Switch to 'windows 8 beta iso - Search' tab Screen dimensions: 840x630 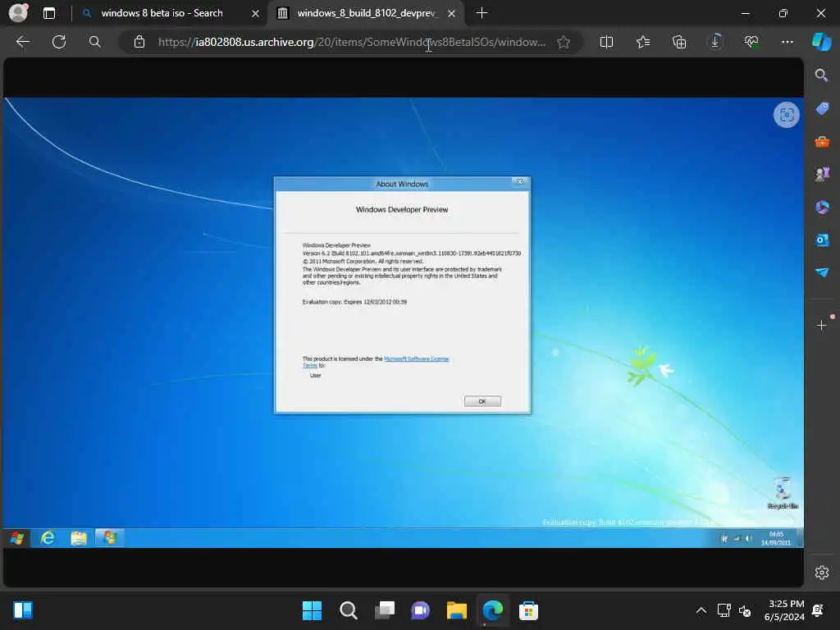[162, 13]
